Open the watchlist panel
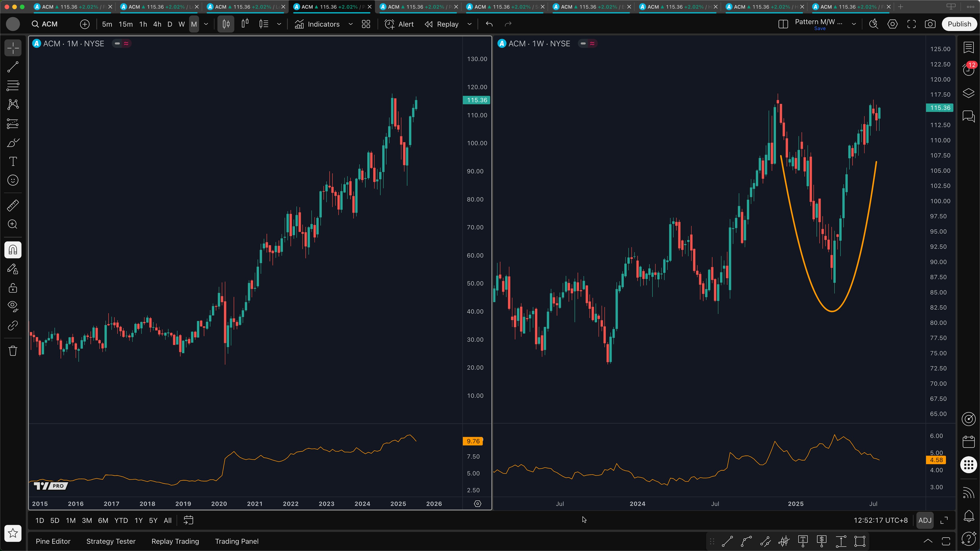 pos(969,47)
